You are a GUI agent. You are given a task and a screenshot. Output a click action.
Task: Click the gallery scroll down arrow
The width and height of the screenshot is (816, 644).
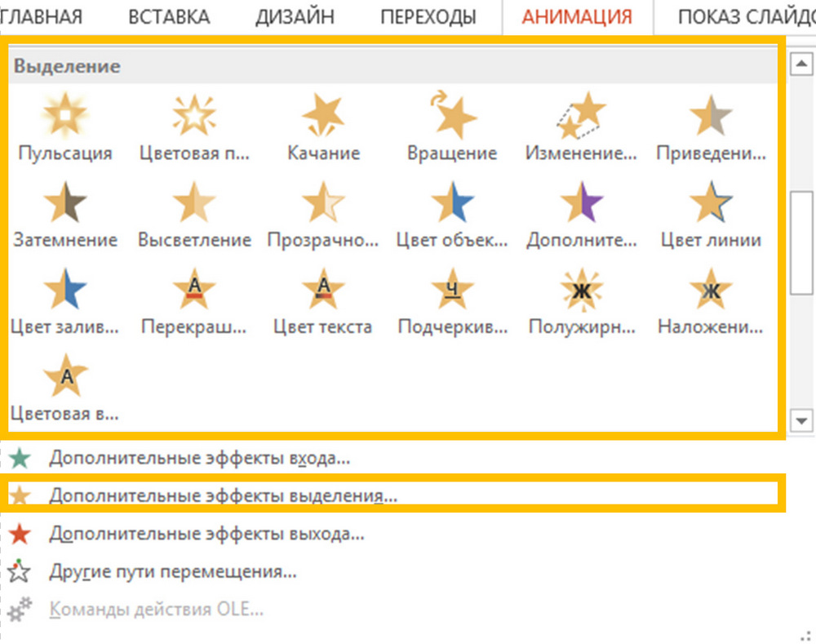[801, 420]
